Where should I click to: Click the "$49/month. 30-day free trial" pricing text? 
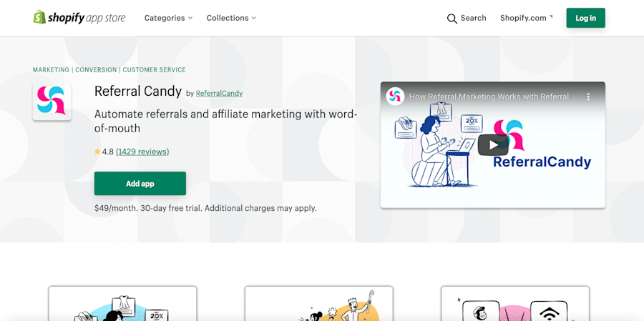tap(205, 208)
